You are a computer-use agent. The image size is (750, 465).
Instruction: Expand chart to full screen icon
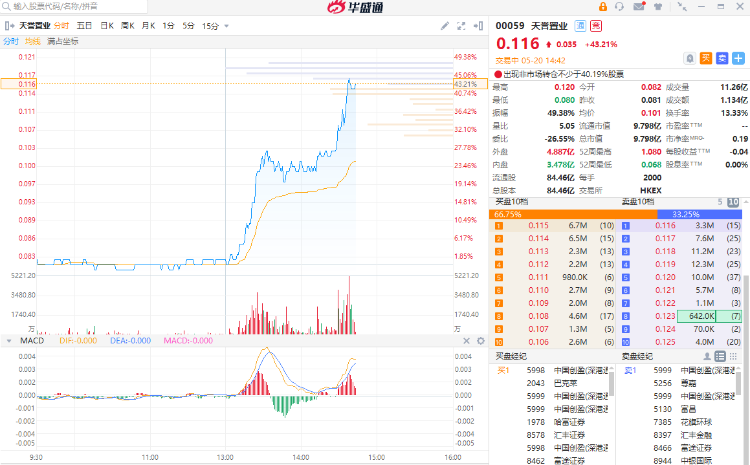pos(461,26)
